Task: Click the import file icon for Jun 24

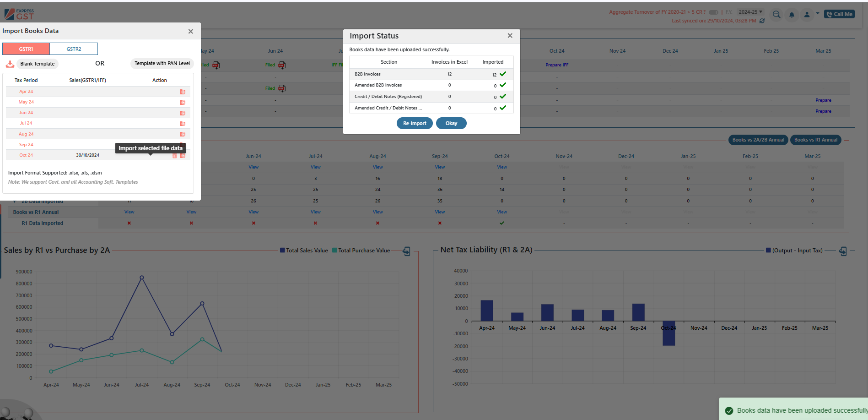Action: click(183, 113)
